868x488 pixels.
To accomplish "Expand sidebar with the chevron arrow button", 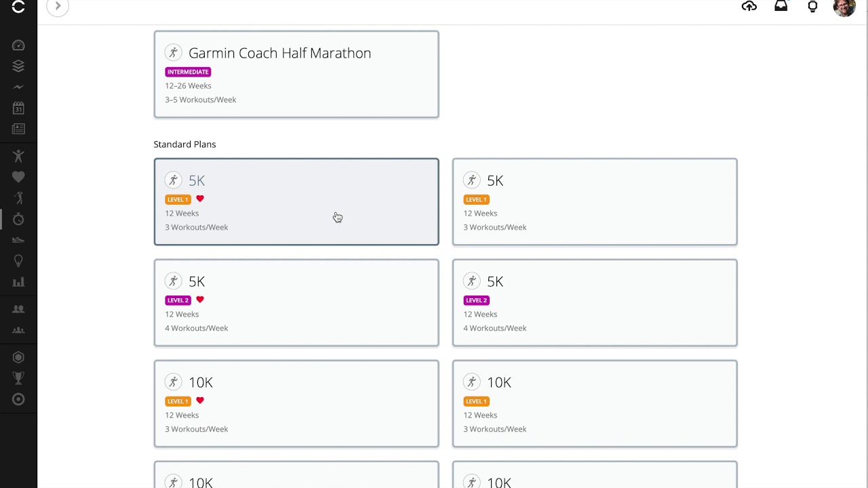I will coord(58,7).
